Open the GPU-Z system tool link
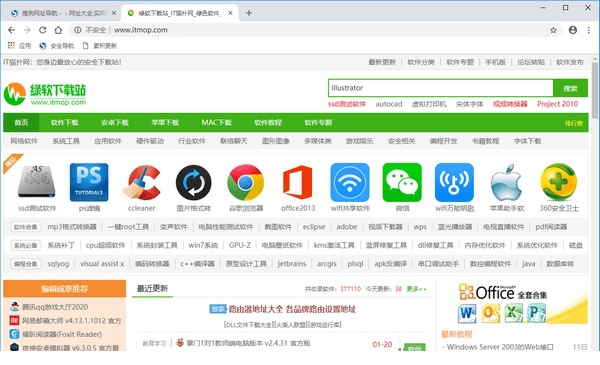This screenshot has width=600, height=365. [240, 245]
